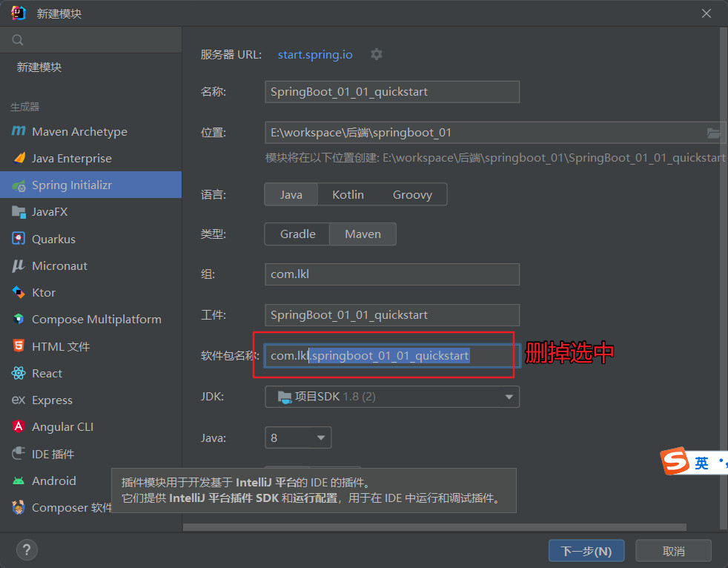
Task: Open the Java version 8 dropdown
Action: [298, 437]
